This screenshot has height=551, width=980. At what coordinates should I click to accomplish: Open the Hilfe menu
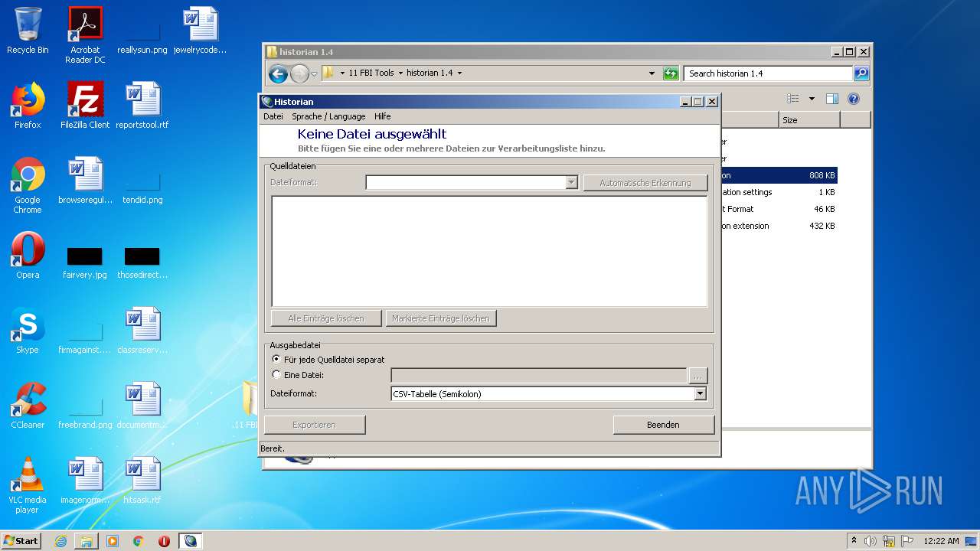383,116
